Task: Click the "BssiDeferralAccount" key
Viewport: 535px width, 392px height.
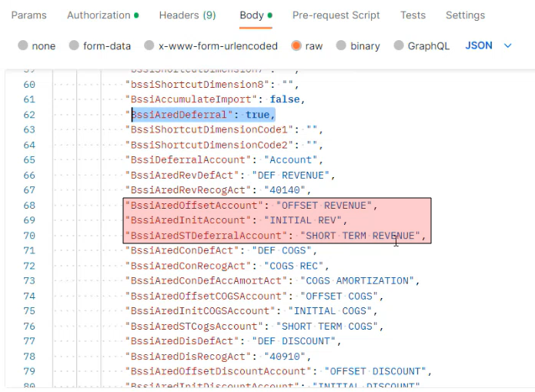Action: coord(189,160)
